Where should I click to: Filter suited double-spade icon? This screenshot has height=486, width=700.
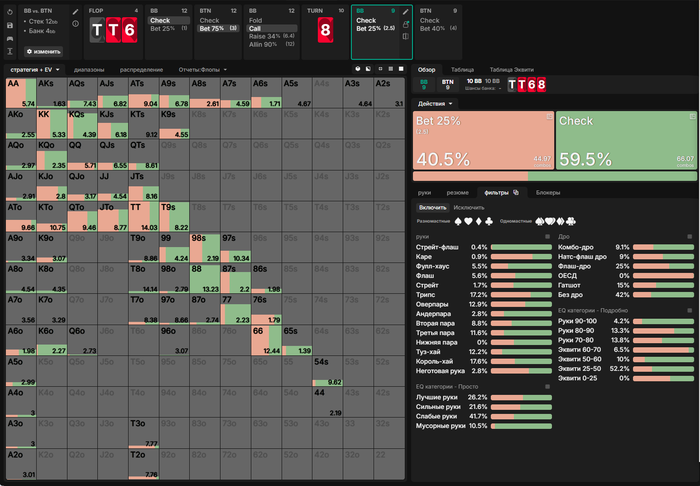(539, 221)
